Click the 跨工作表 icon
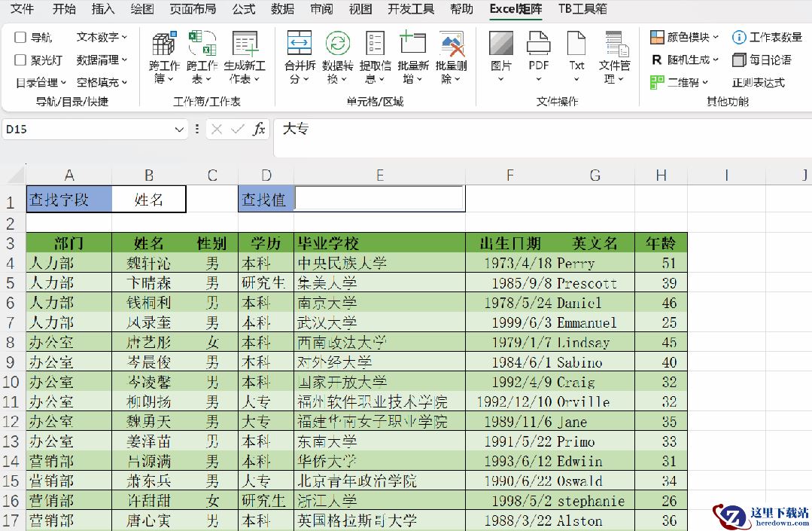The height and width of the screenshot is (531, 812). pyautogui.click(x=202, y=44)
